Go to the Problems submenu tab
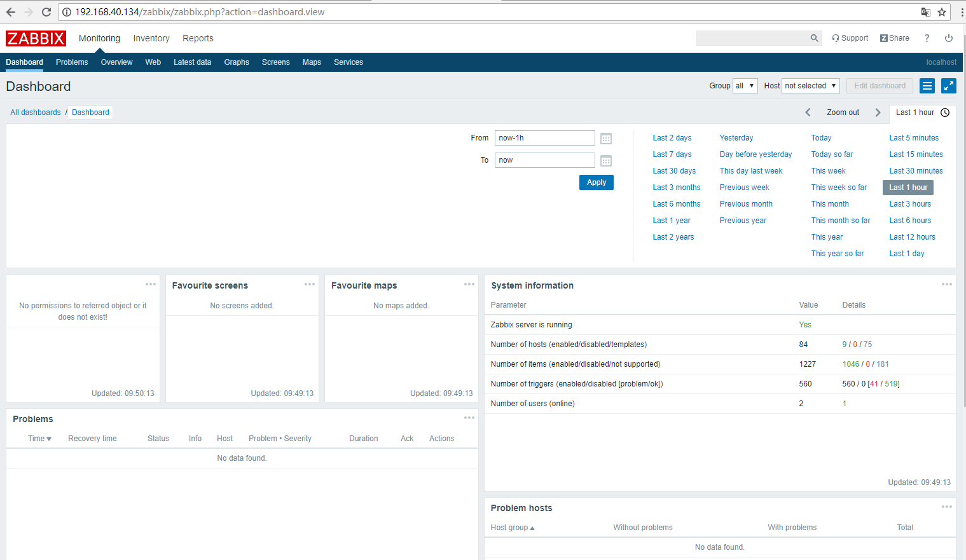The image size is (966, 560). 72,62
